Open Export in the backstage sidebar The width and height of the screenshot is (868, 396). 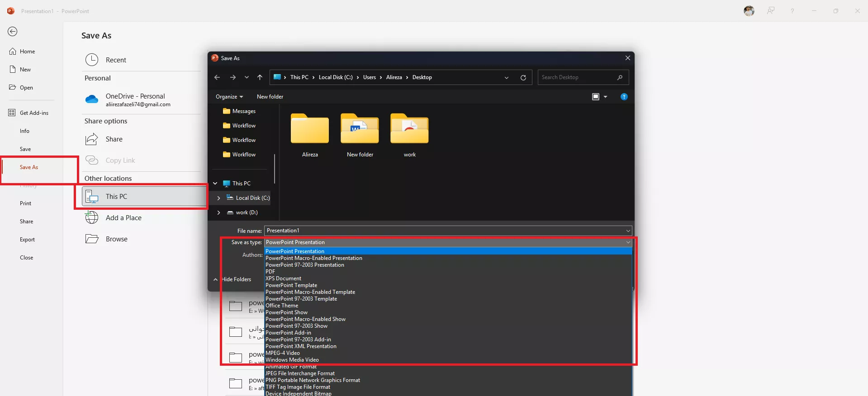(x=27, y=240)
